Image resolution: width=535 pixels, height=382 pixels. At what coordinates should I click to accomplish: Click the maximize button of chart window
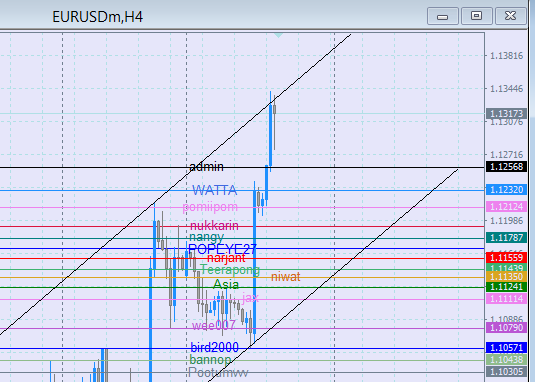coord(476,16)
